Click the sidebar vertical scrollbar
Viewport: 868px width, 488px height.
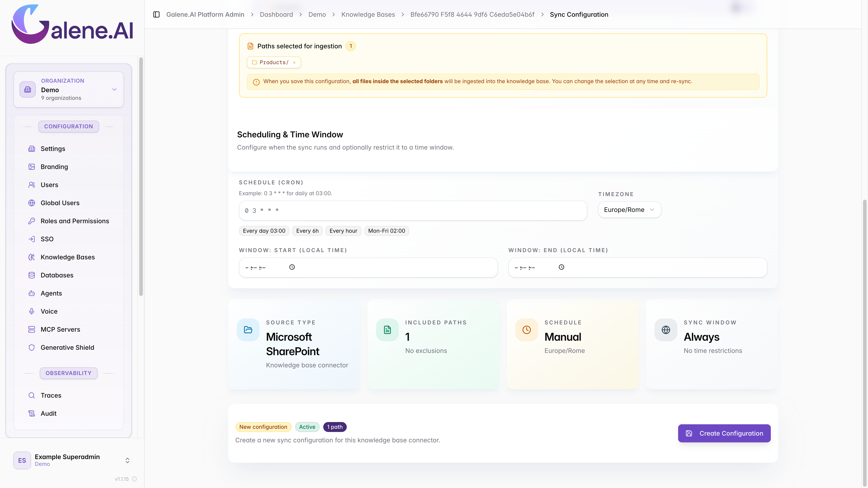141,177
